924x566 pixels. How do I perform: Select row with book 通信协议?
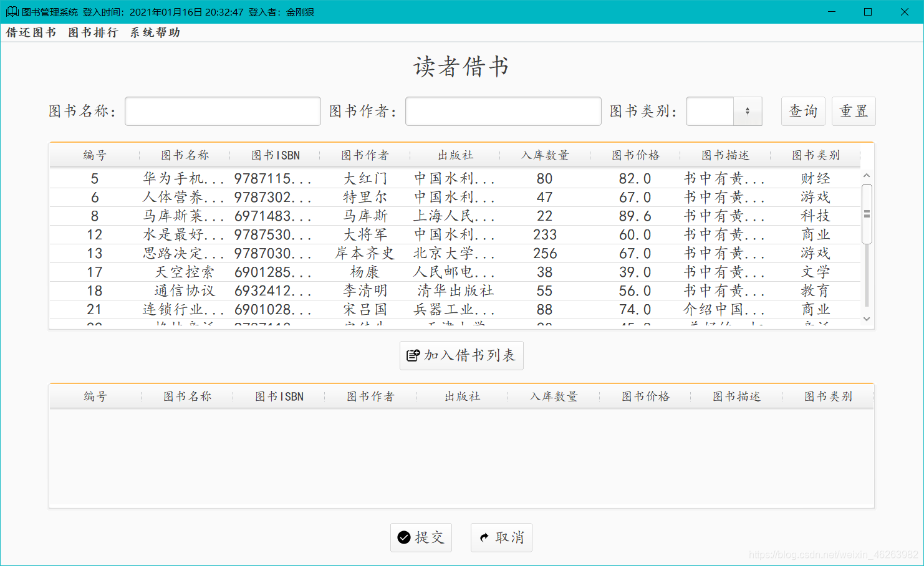click(x=455, y=290)
